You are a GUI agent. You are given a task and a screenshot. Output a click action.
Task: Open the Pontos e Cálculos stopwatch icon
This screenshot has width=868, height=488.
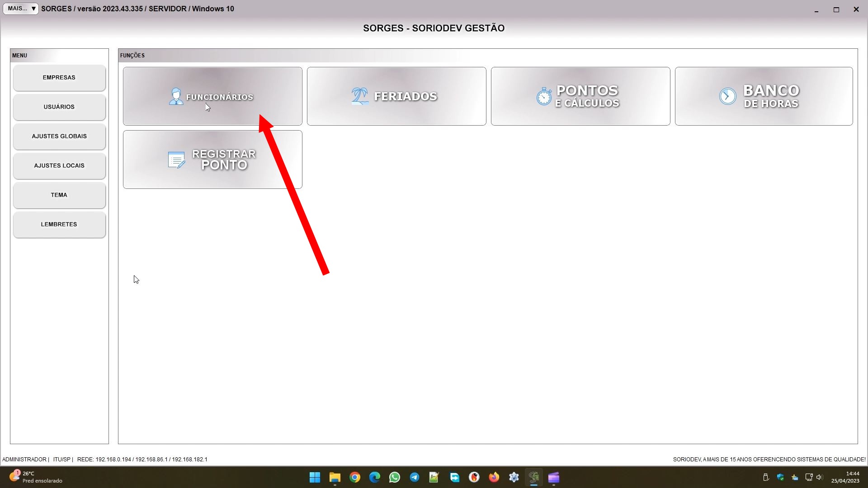pyautogui.click(x=544, y=96)
